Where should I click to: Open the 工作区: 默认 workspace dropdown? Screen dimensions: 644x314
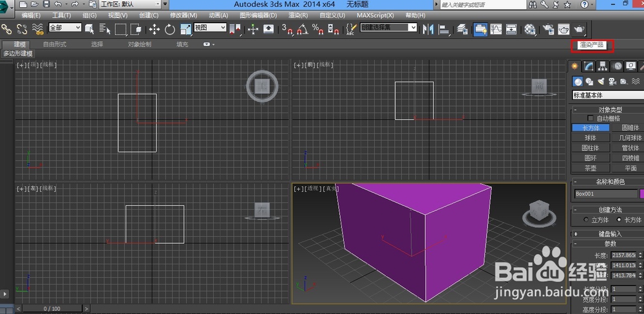tap(131, 4)
